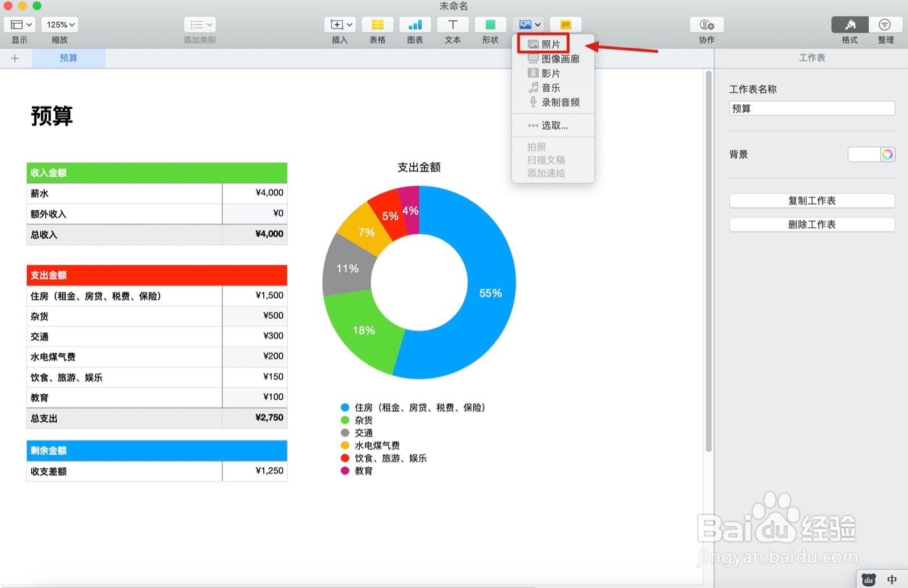Open the 背景 background color picker
The width and height of the screenshot is (908, 588).
(889, 154)
